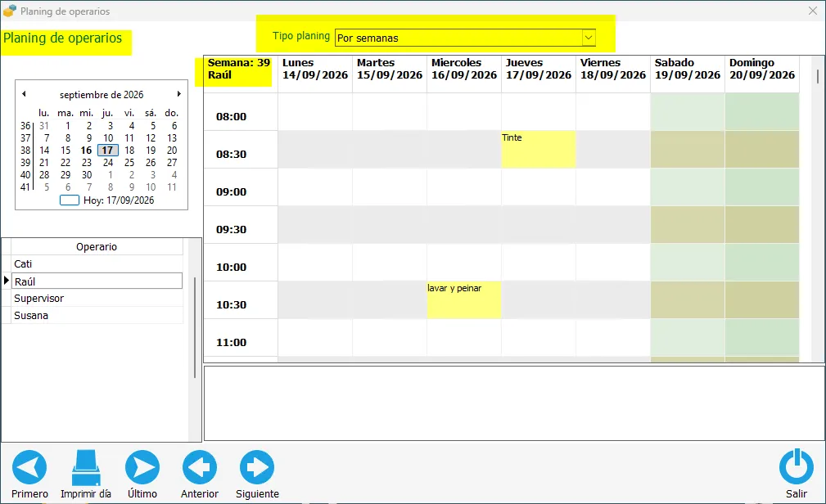Select day 17 in the calendar
826x504 pixels.
107,150
